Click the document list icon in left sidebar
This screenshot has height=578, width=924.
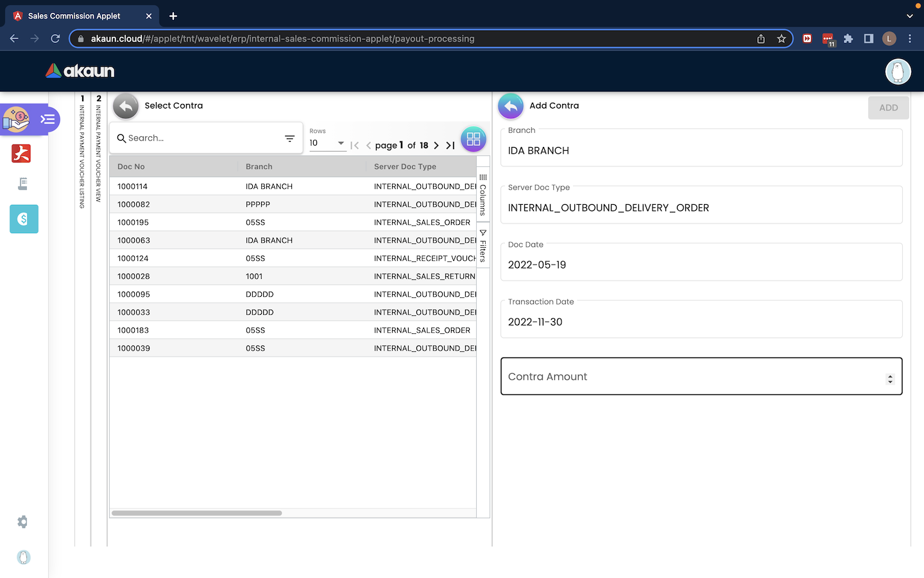[x=22, y=184]
